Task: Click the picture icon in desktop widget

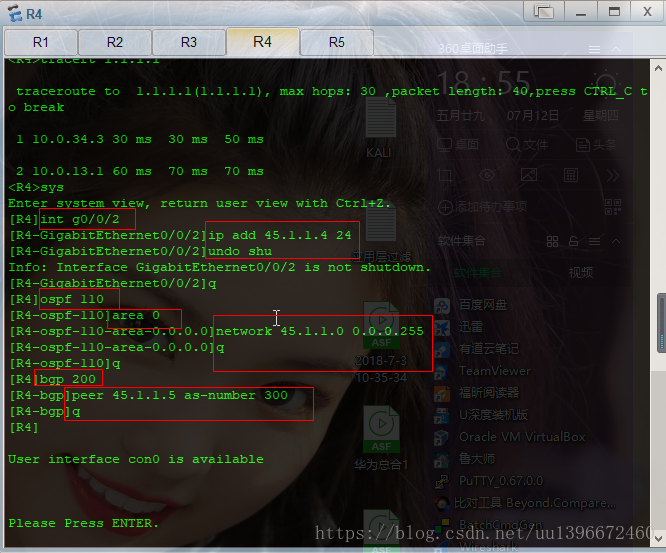Action: (x=529, y=175)
